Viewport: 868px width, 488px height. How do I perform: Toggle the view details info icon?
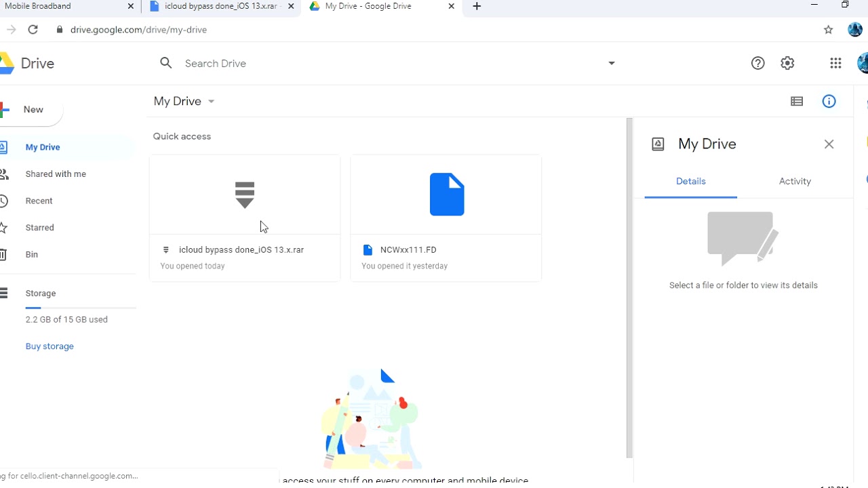coord(829,101)
